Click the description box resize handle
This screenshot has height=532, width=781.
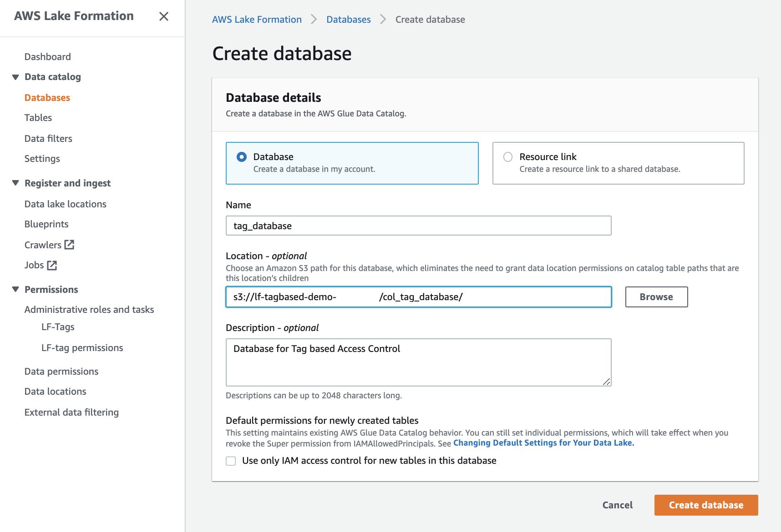[607, 382]
